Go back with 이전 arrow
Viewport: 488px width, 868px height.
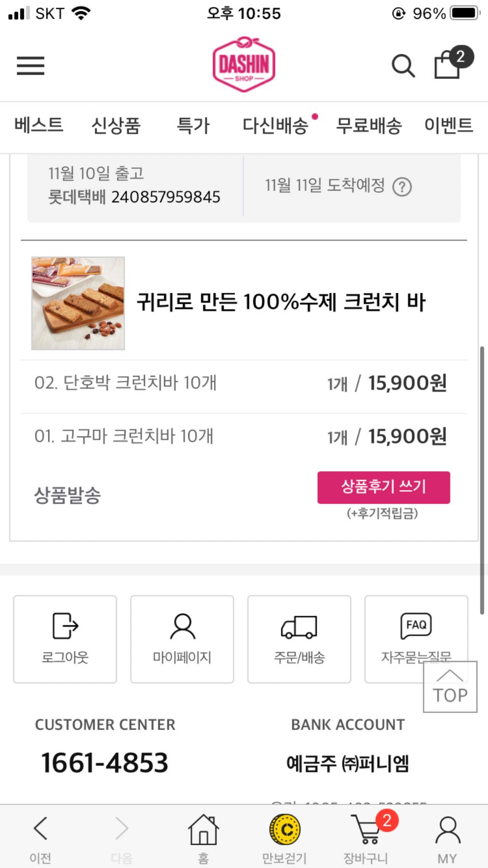(41, 837)
